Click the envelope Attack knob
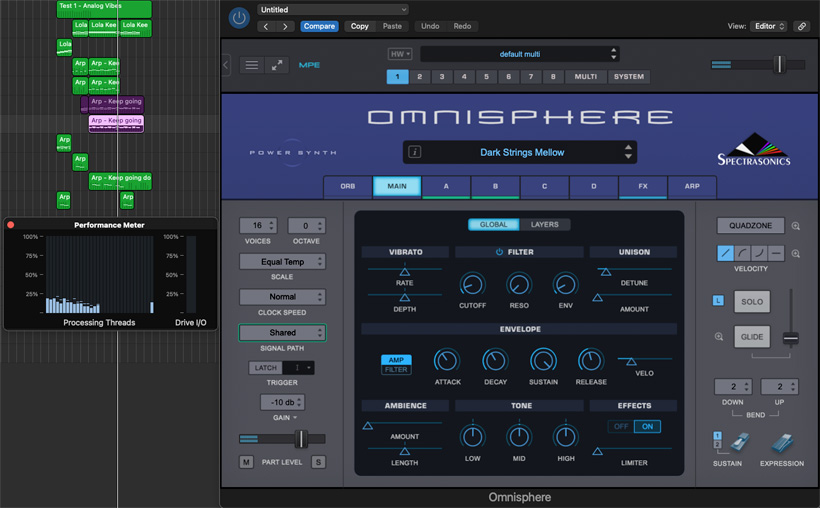 click(x=447, y=360)
